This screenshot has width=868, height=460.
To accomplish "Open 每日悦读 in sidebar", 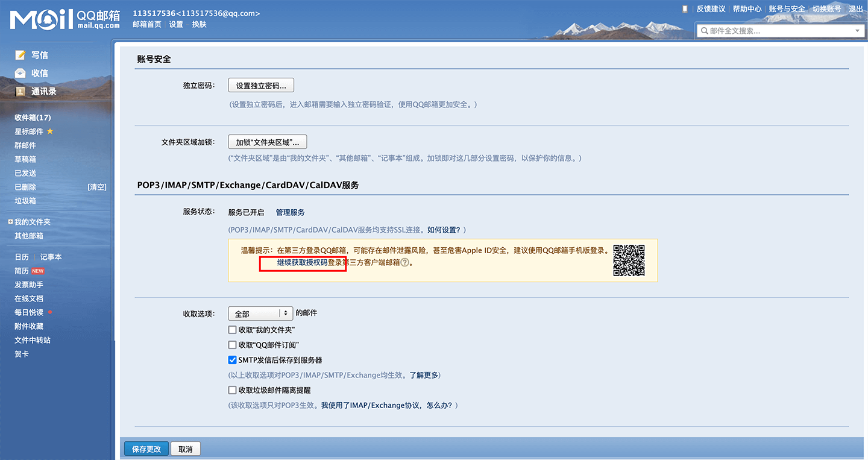I will tap(29, 312).
